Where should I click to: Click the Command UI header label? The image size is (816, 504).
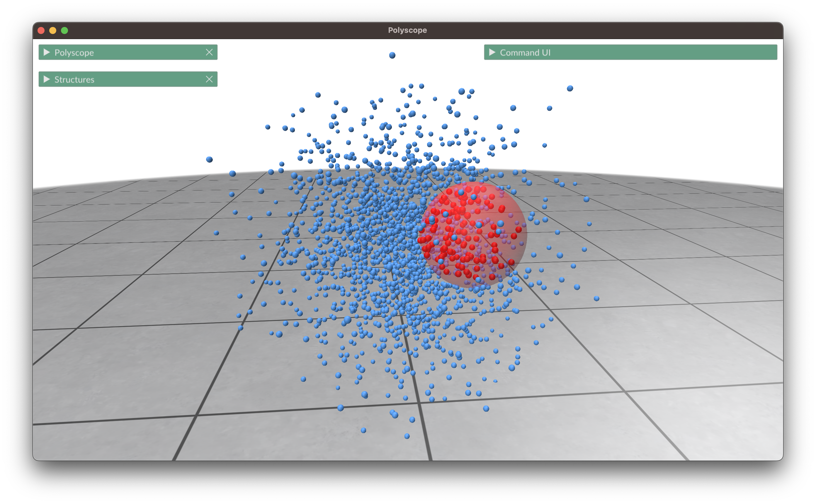pos(525,53)
